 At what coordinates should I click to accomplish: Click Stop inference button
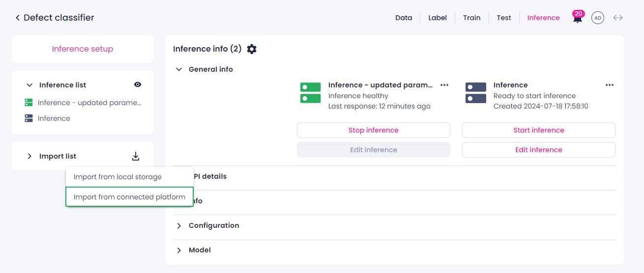(x=374, y=130)
